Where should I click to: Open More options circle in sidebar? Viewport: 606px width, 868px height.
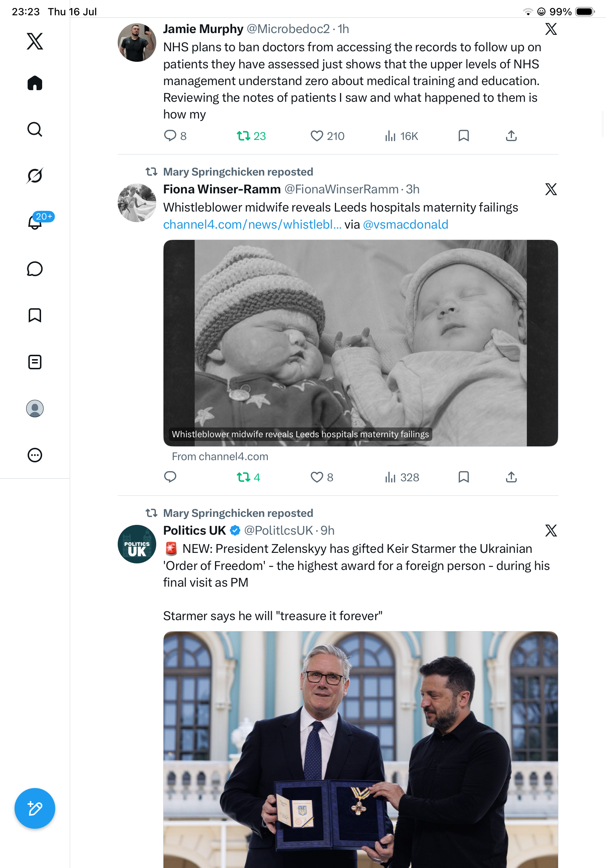click(35, 455)
